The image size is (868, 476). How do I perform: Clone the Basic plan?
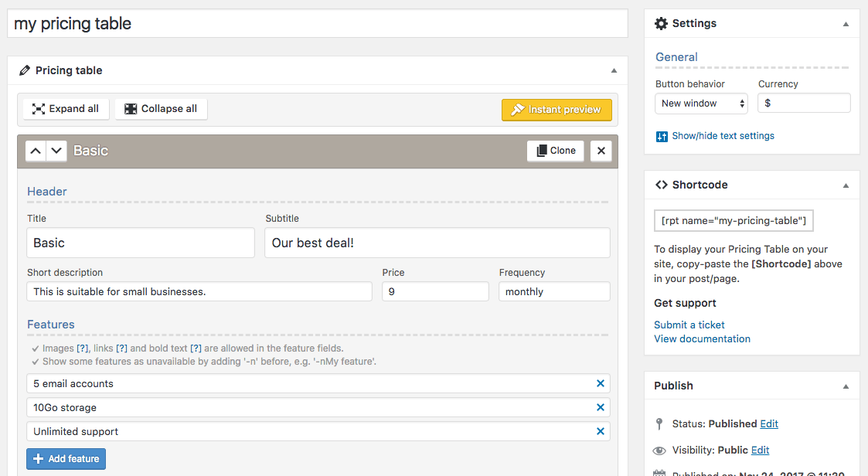coord(555,151)
